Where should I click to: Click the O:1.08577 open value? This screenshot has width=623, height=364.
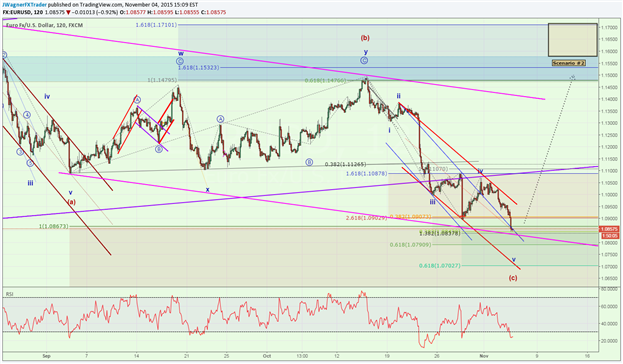(x=133, y=12)
